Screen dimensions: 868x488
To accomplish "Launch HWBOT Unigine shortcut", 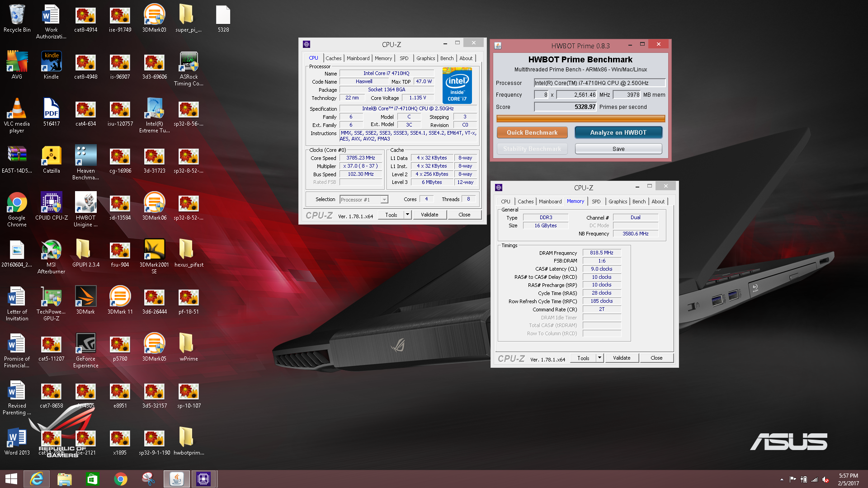I will point(86,209).
